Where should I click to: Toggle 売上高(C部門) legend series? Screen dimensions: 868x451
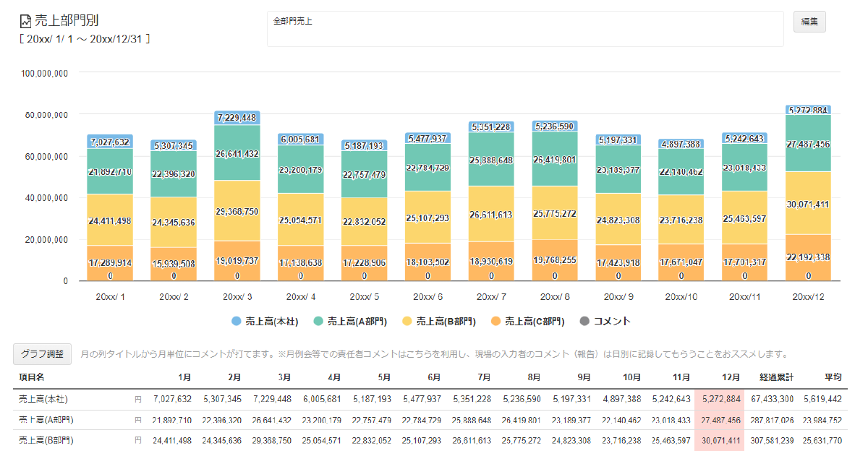click(x=527, y=321)
